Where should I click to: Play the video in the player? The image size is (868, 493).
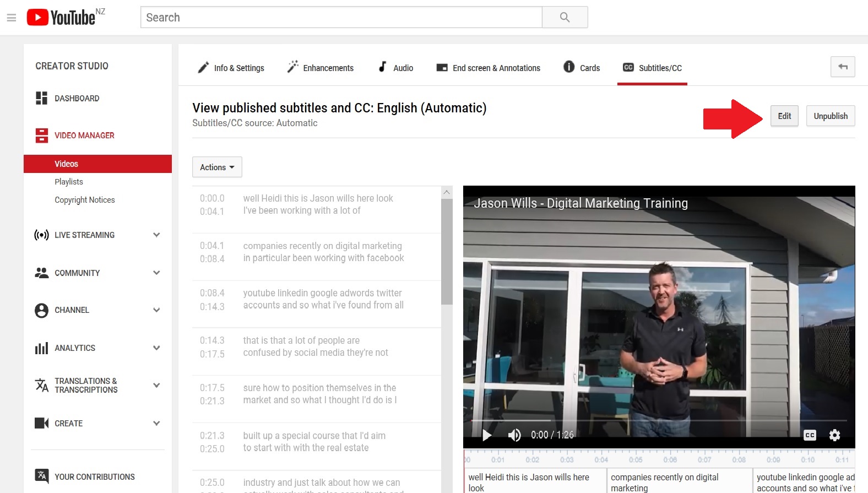click(487, 435)
